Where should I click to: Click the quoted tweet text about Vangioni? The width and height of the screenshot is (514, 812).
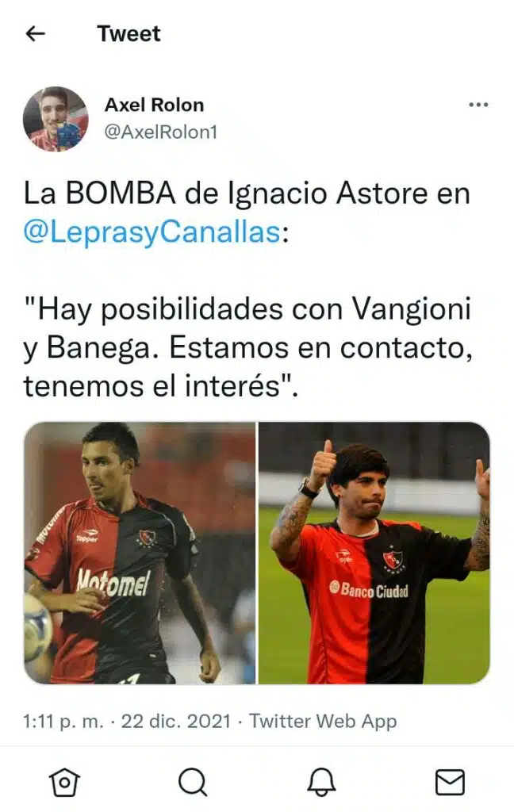[247, 347]
